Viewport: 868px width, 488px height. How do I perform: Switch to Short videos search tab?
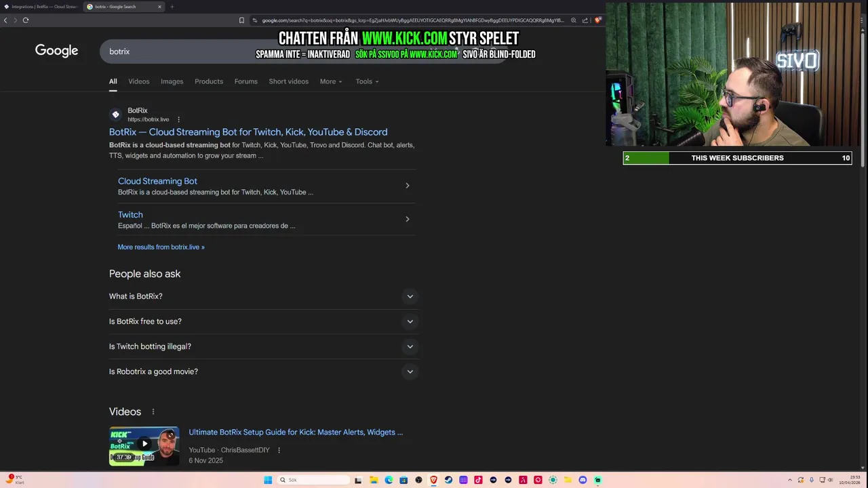pos(289,81)
